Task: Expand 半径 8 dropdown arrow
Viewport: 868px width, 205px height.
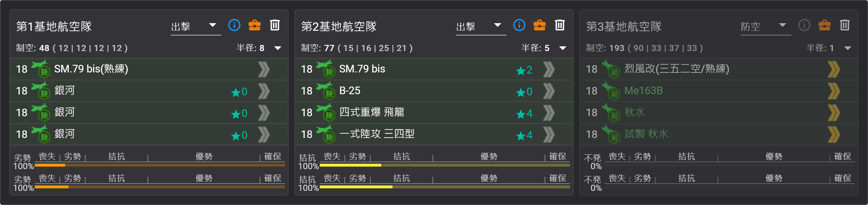Action: click(278, 48)
